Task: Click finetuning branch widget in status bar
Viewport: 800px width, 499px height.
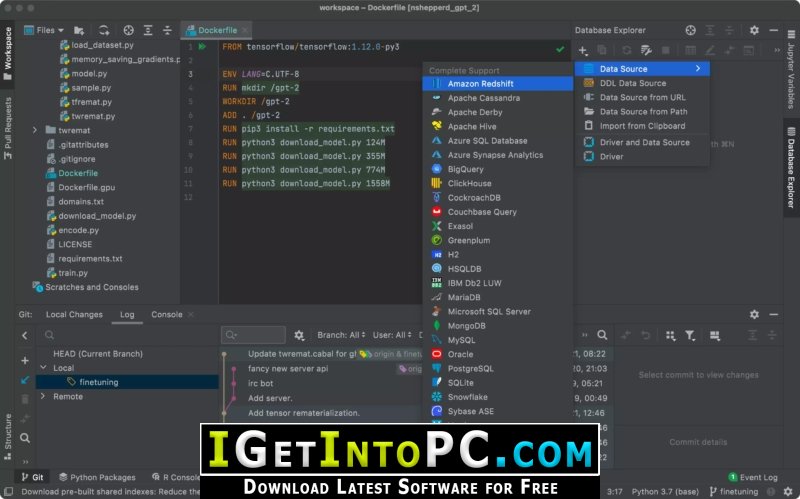Action: pyautogui.click(x=734, y=491)
